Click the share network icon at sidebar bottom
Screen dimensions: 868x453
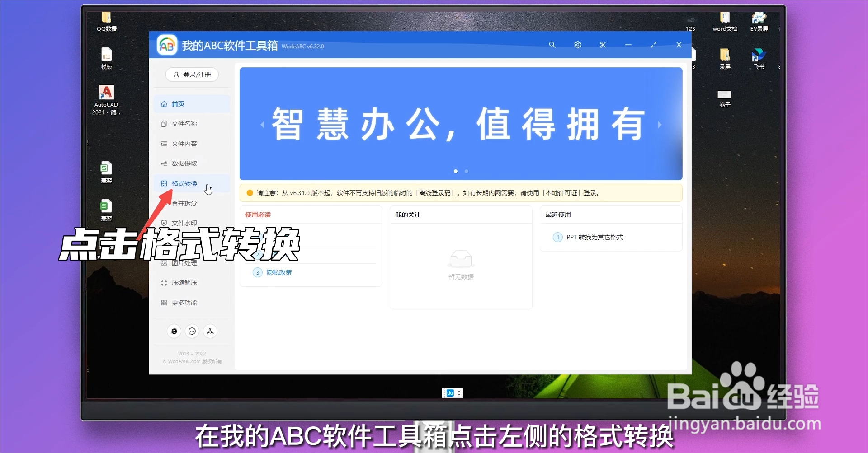pos(210,331)
